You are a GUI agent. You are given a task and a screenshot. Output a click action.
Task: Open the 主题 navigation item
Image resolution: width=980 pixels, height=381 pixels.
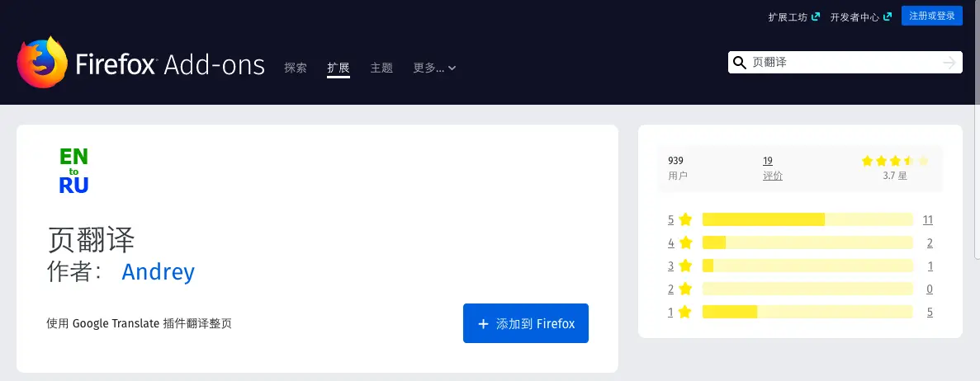[x=381, y=68]
